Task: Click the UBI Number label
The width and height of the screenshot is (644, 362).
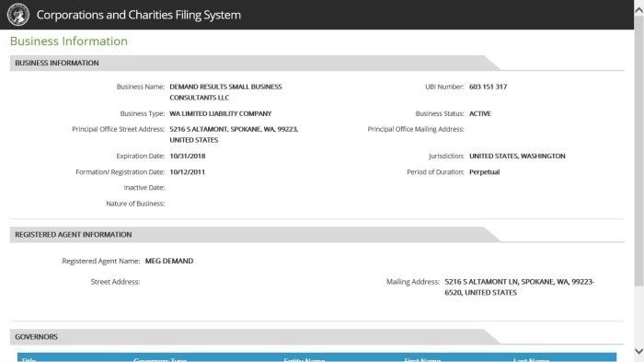Action: 444,87
